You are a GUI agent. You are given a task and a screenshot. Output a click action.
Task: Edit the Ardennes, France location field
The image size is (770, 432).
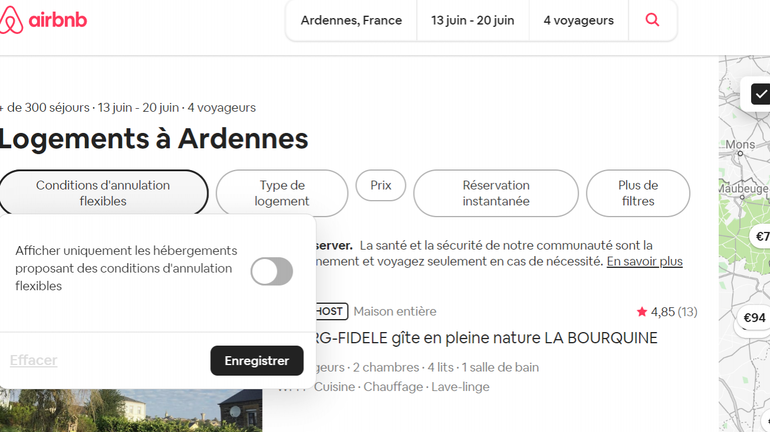tap(351, 20)
